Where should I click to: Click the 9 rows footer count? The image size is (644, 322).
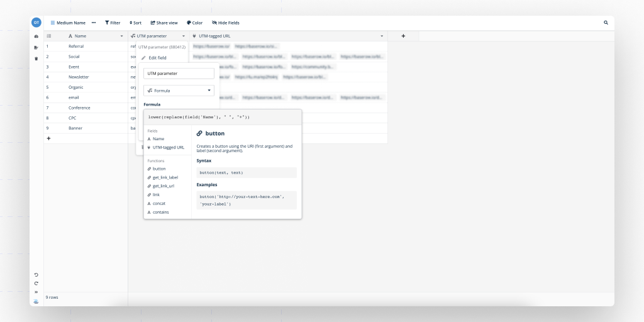click(52, 297)
